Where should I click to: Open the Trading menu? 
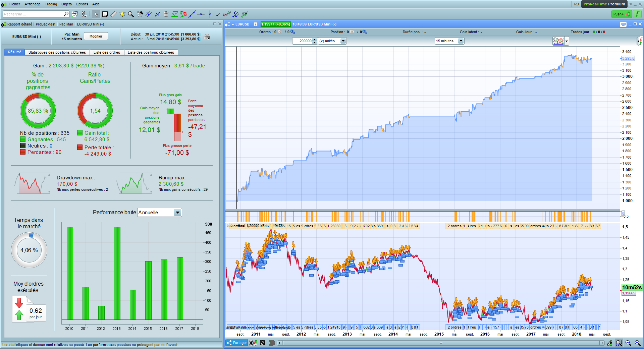point(51,4)
